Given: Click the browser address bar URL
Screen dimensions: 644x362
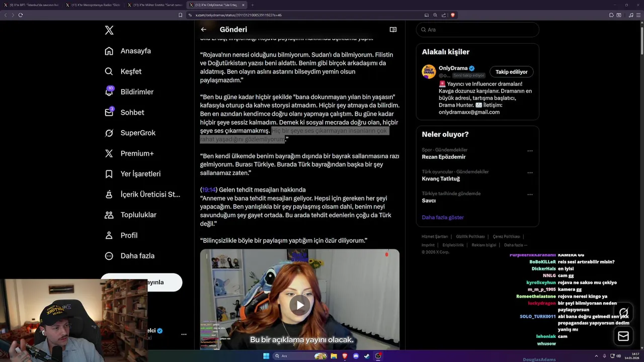Looking at the screenshot, I should coord(238,15).
